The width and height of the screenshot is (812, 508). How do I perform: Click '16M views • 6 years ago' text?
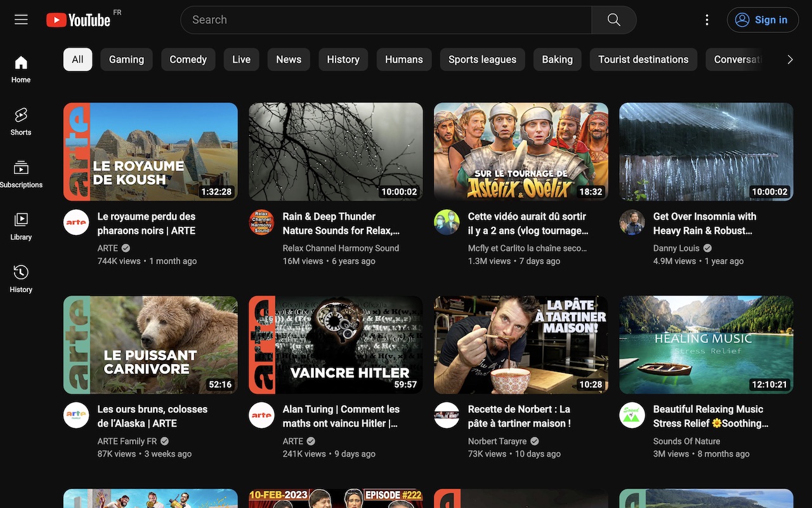coord(329,261)
